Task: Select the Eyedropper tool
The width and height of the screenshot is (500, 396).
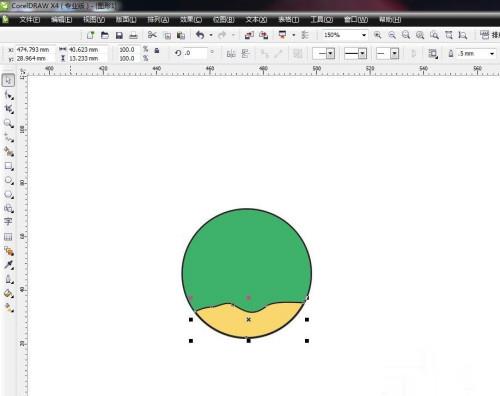Action: [x=8, y=265]
